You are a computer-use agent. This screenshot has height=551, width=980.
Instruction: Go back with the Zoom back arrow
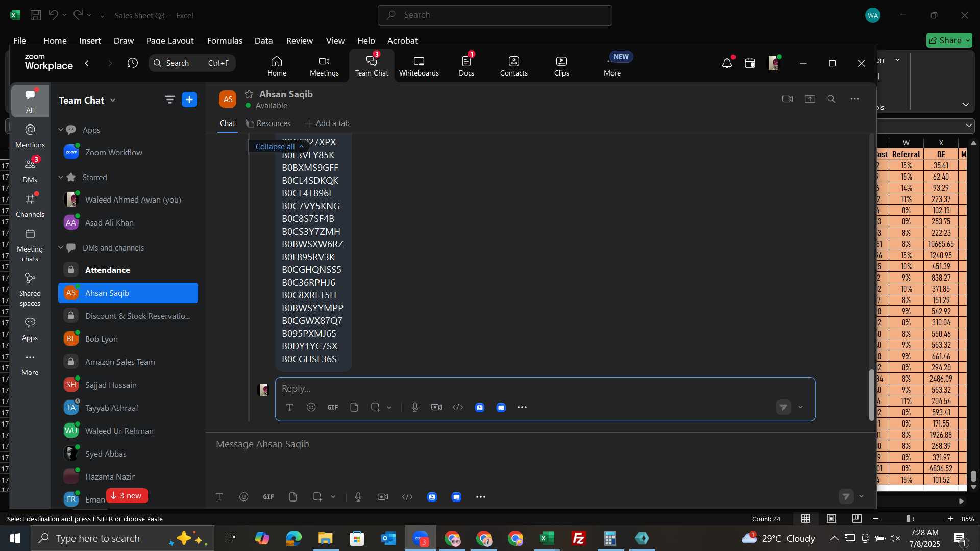point(87,63)
